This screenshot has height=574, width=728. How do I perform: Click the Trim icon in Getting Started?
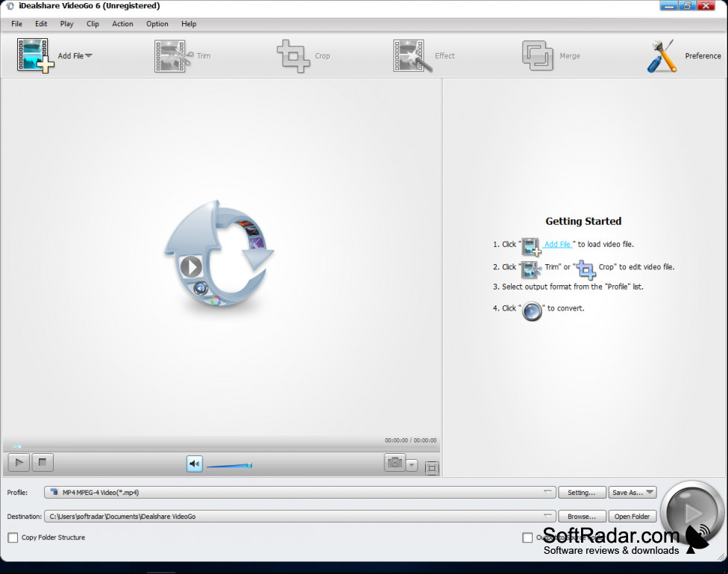(x=531, y=269)
